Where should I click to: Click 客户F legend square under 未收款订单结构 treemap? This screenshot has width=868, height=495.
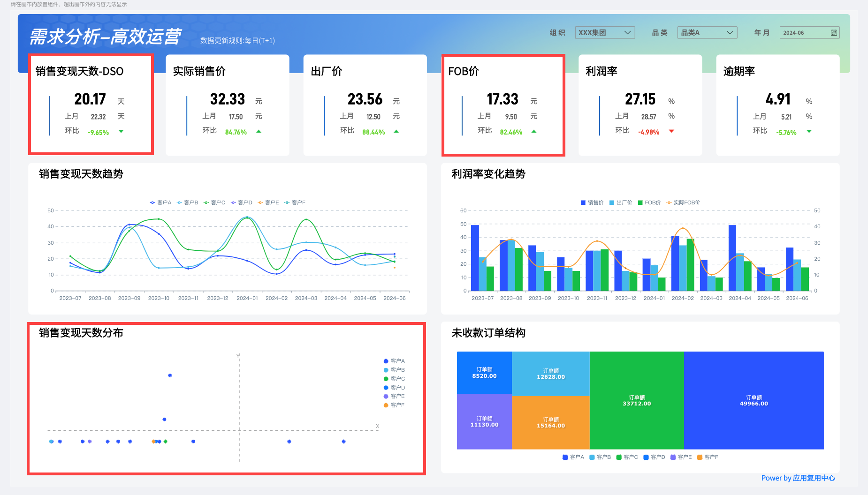[700, 457]
